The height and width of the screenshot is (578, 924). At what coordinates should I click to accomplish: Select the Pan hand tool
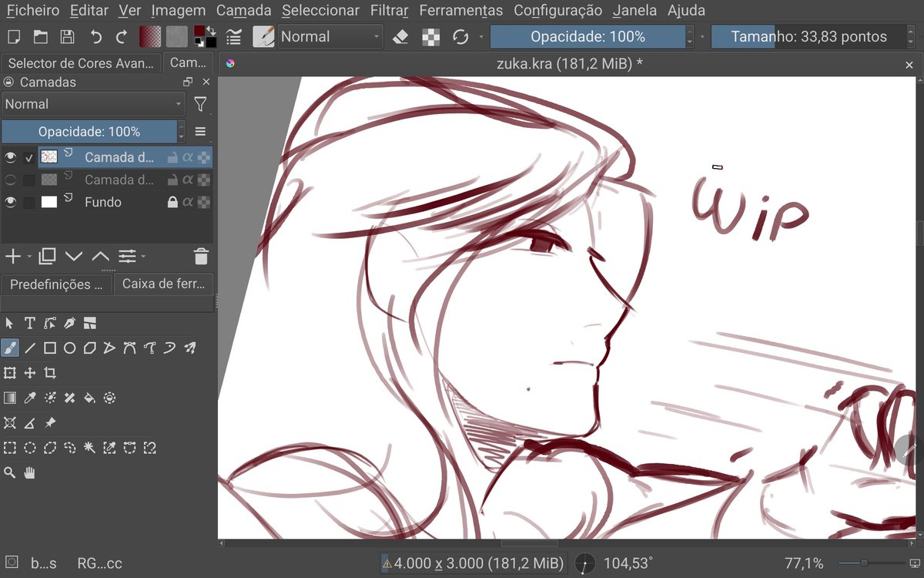[x=30, y=472]
